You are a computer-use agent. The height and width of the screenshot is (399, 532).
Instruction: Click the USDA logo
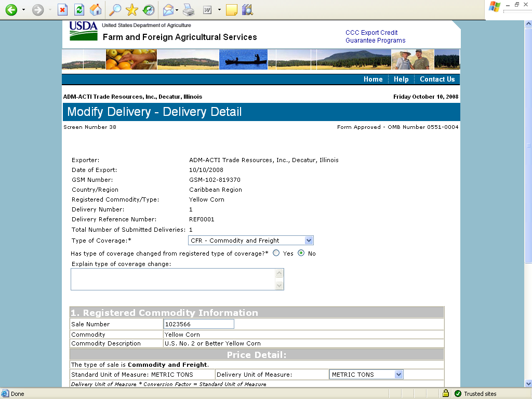[x=84, y=31]
